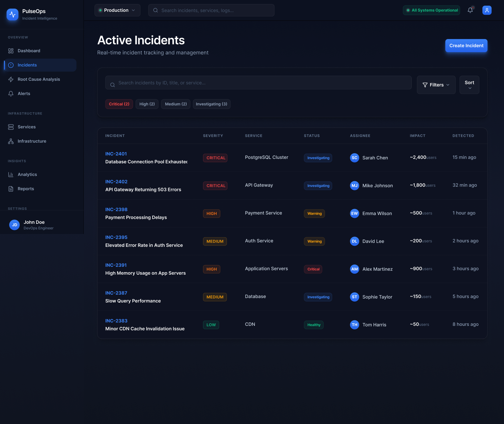Expand the Filters menu
Image resolution: width=504 pixels, height=424 pixels.
pyautogui.click(x=436, y=85)
